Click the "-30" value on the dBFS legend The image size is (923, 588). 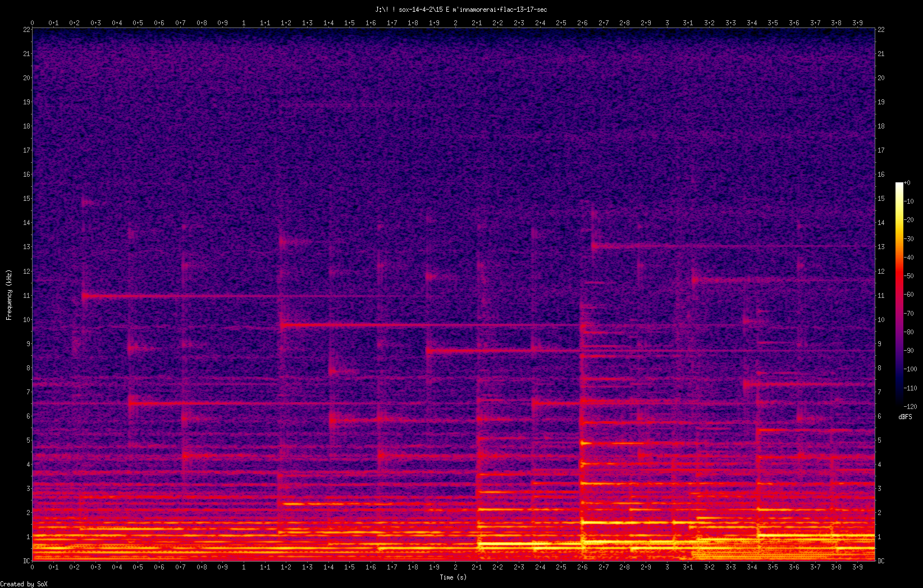(909, 238)
